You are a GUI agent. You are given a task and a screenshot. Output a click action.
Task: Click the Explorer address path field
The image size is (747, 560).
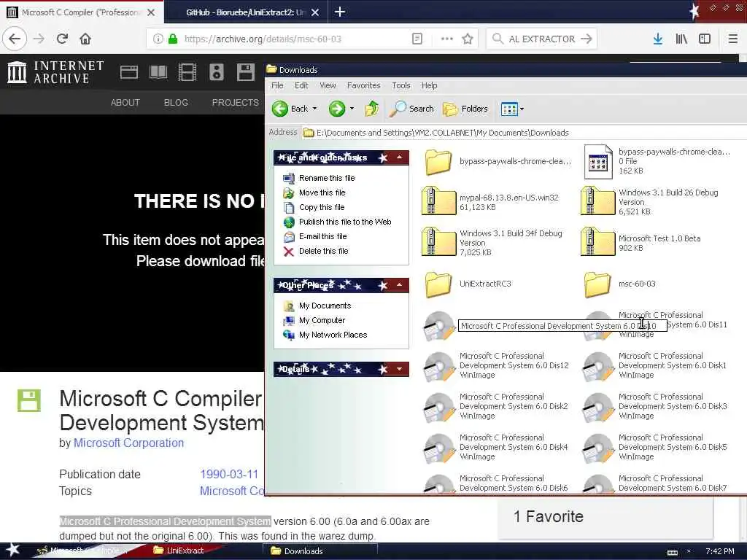coord(524,133)
